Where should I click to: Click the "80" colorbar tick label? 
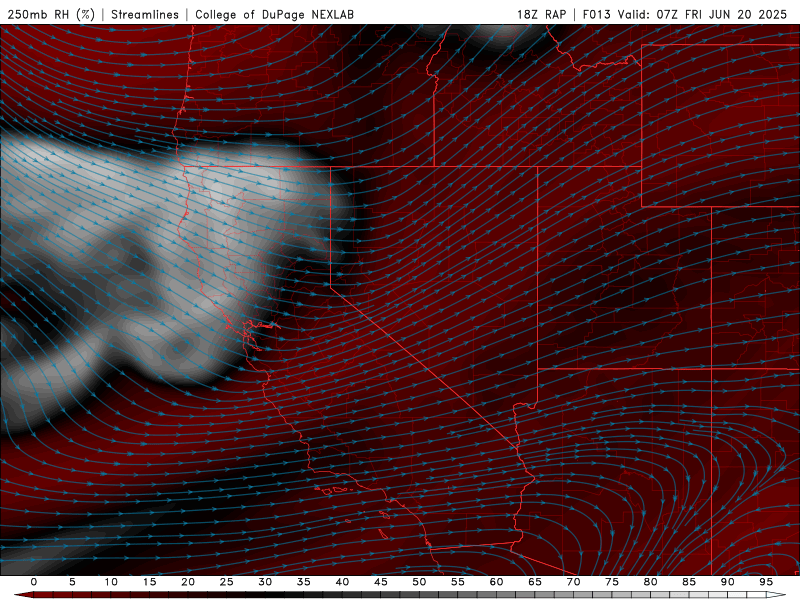[x=650, y=582]
